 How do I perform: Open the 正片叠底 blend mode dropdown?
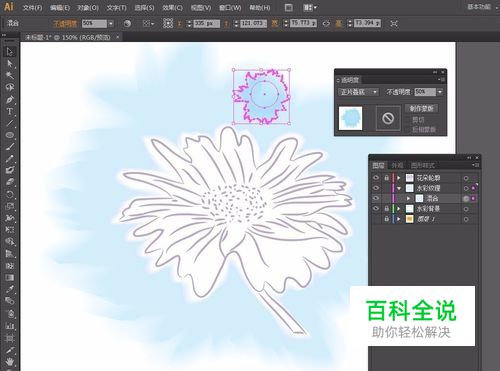[x=358, y=92]
